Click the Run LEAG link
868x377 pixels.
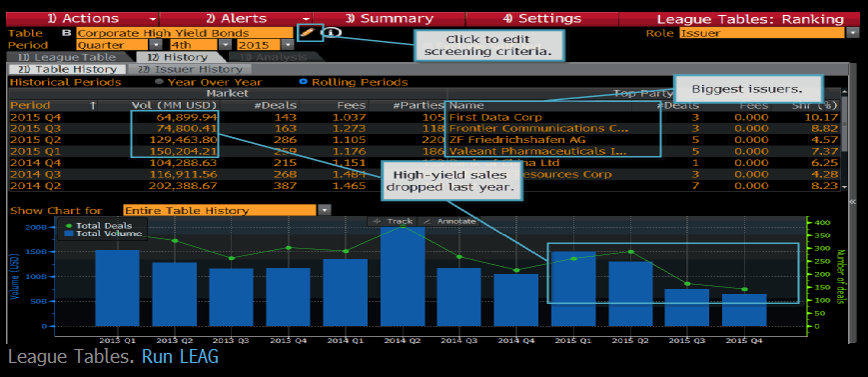[180, 356]
